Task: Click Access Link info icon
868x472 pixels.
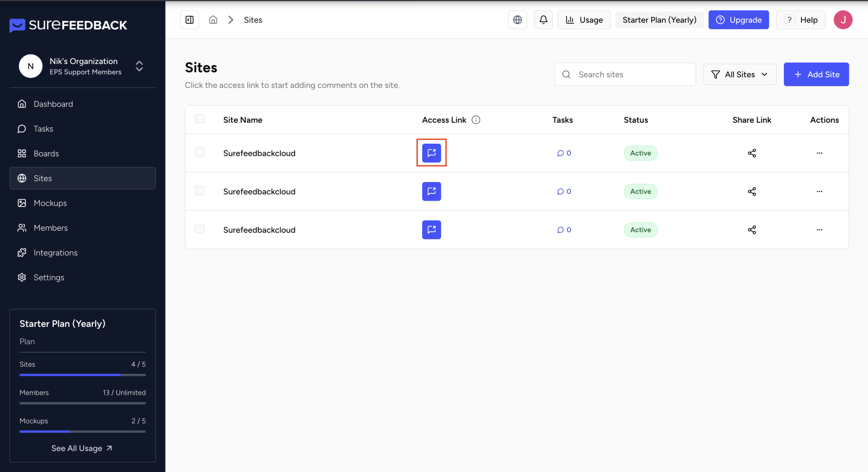Action: point(476,120)
